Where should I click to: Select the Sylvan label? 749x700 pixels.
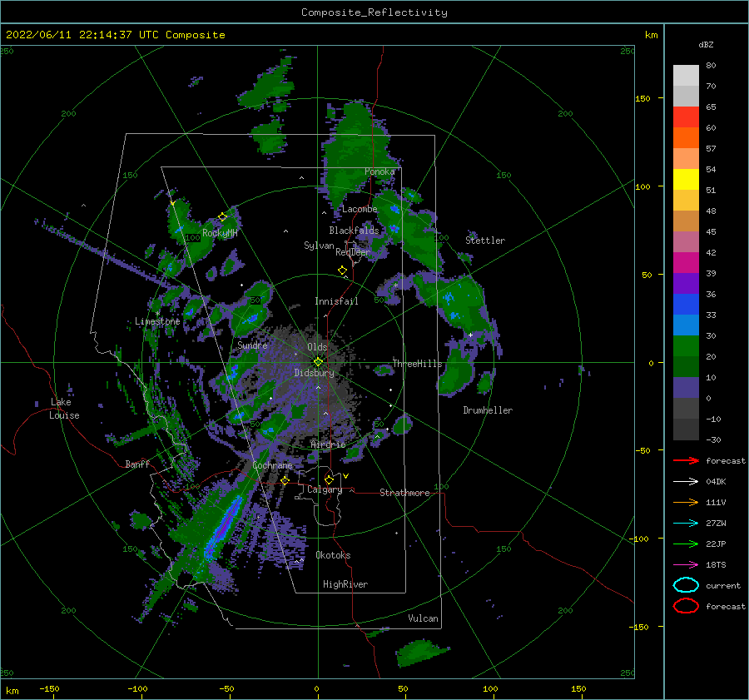pyautogui.click(x=319, y=246)
